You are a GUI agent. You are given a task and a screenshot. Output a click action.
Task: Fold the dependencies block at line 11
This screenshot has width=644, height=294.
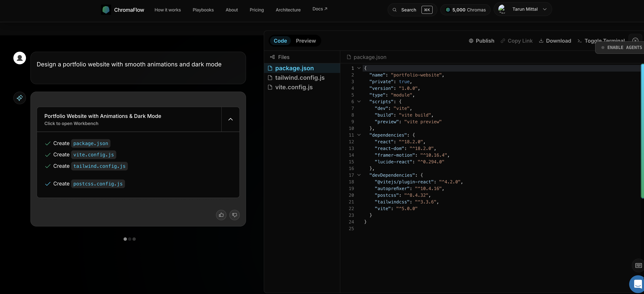tap(359, 135)
